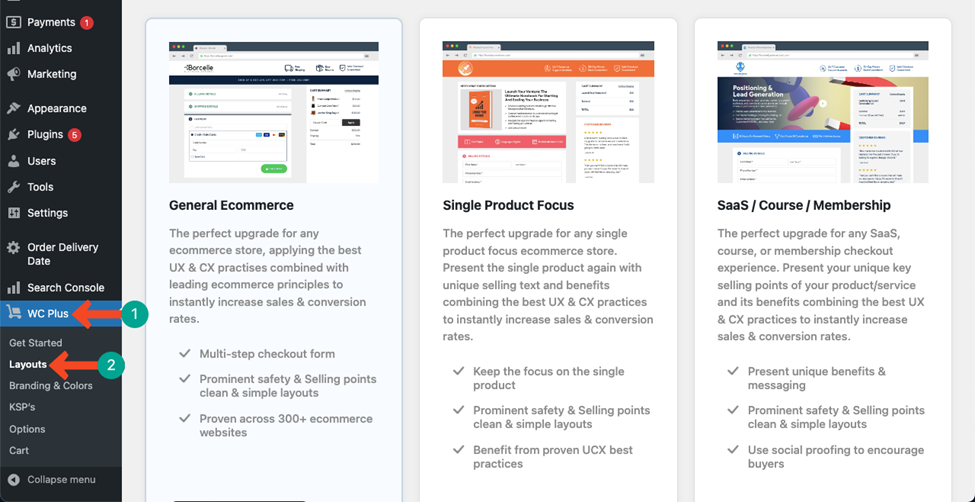The height and width of the screenshot is (502, 975).
Task: Click the Order Delivery Date gear icon
Action: point(14,248)
